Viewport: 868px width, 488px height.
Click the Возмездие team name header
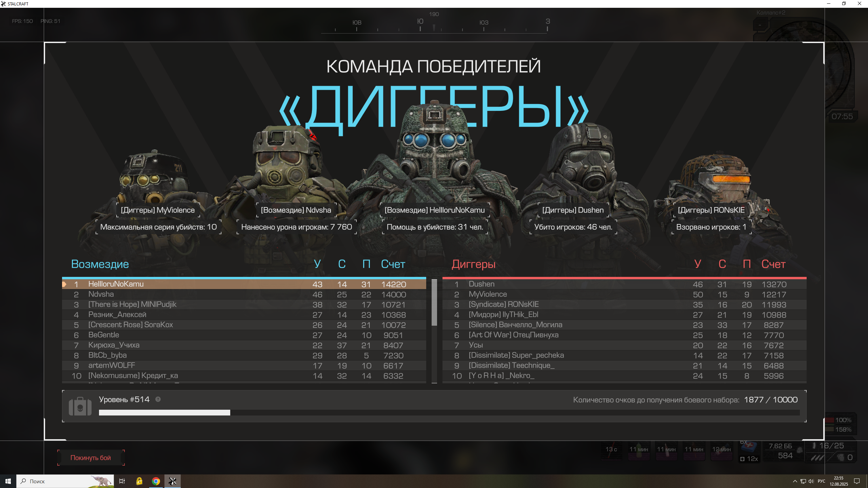tap(100, 264)
